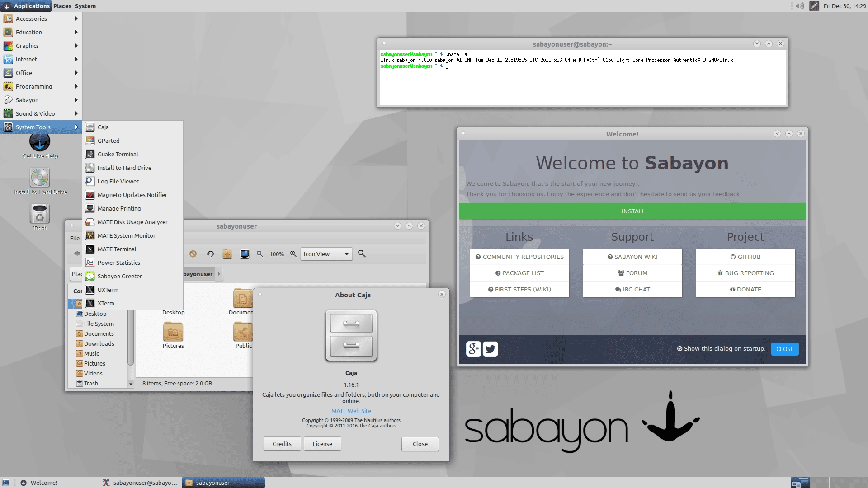
Task: Click the Caja sidebar scrollbar down arrow
Action: click(131, 384)
